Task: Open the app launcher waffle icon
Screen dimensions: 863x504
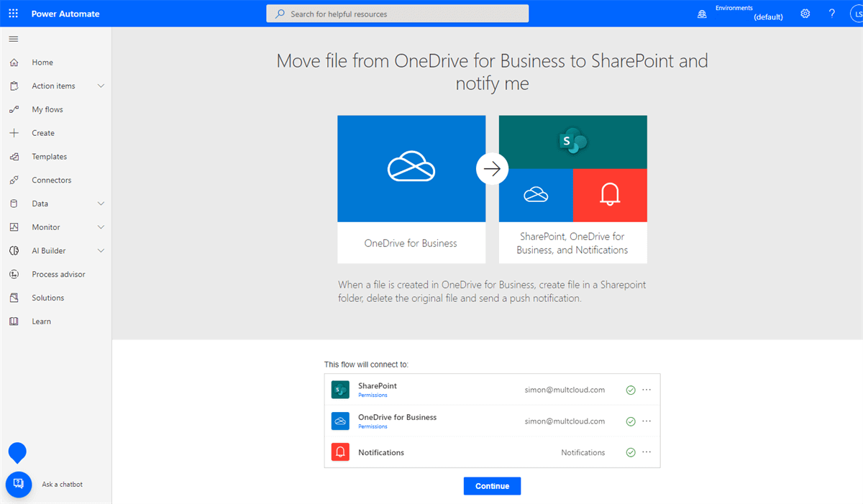Action: click(x=14, y=14)
